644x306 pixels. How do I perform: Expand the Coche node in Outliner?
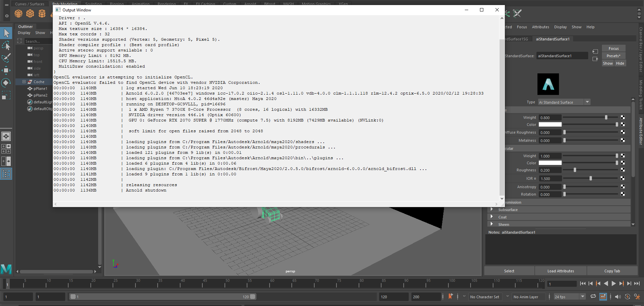24,82
